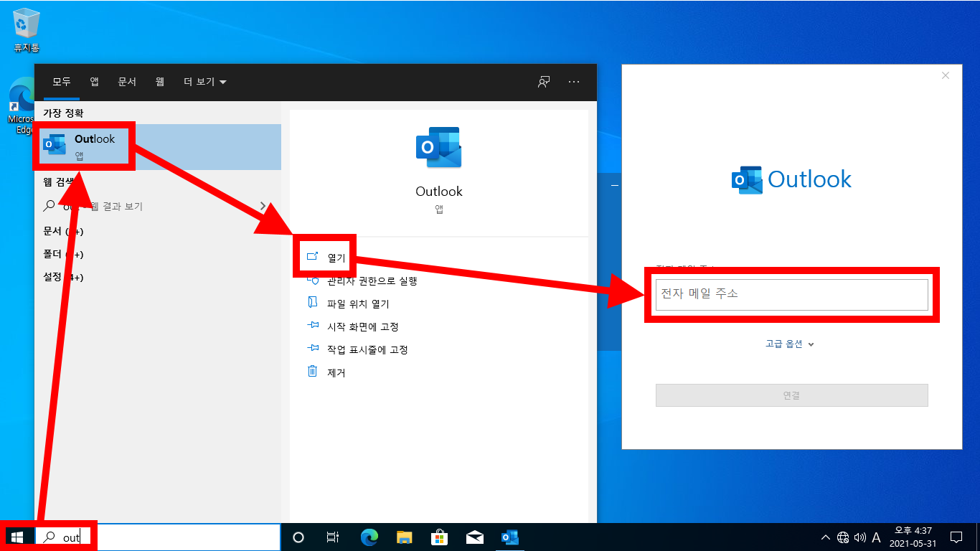
Task: Show hidden system tray icons
Action: coord(826,537)
